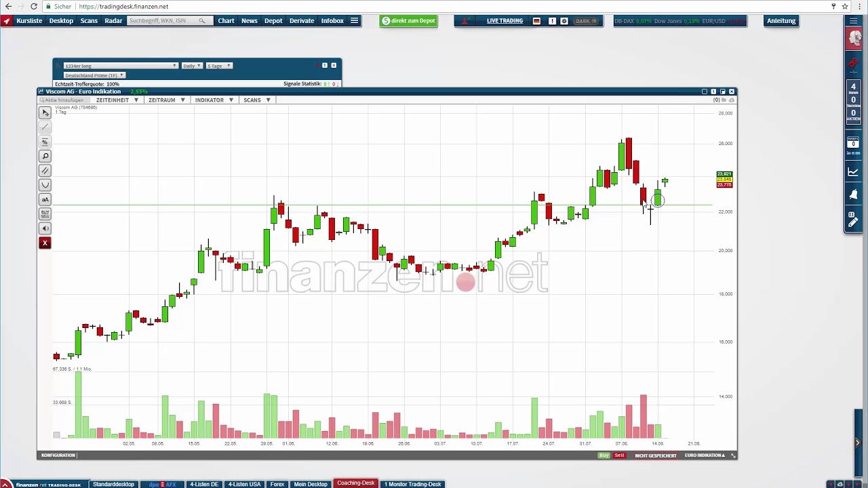Bookmark this page with the star icon
The height and width of the screenshot is (488, 868).
[845, 6]
